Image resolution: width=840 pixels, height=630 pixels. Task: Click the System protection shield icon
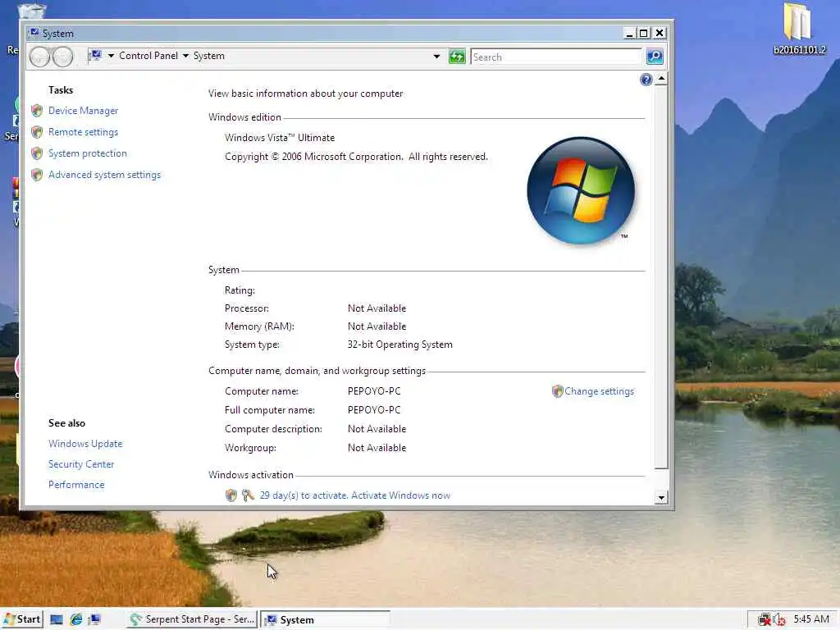click(x=37, y=153)
